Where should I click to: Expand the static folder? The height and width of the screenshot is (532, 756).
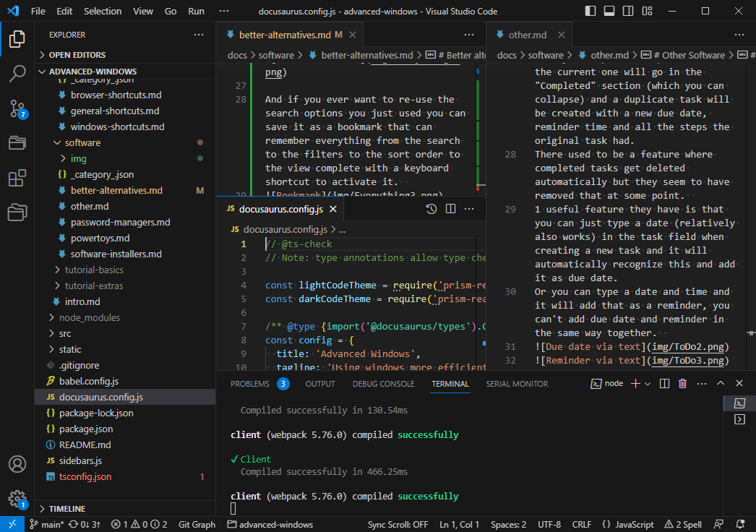pos(125,350)
